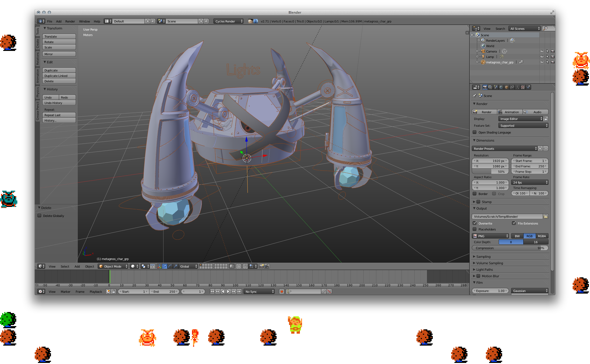This screenshot has width=590, height=364.
Task: Open the No Sync dropdown
Action: 259,291
